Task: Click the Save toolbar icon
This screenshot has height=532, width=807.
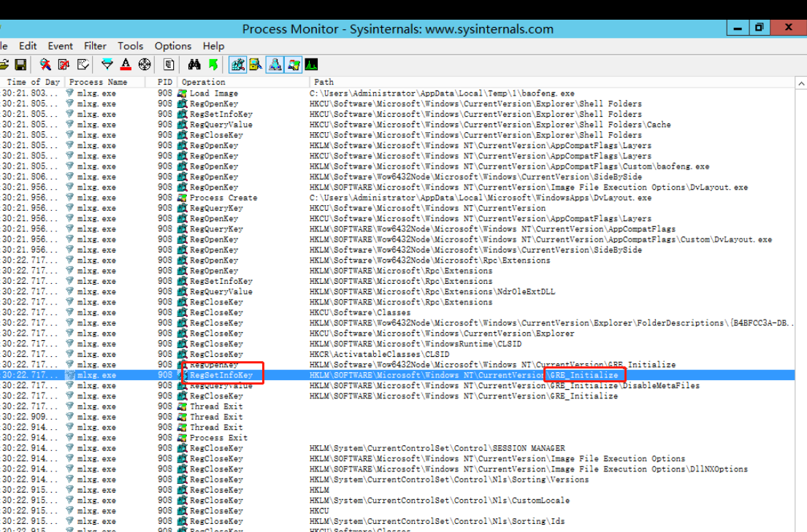Action: 20,65
